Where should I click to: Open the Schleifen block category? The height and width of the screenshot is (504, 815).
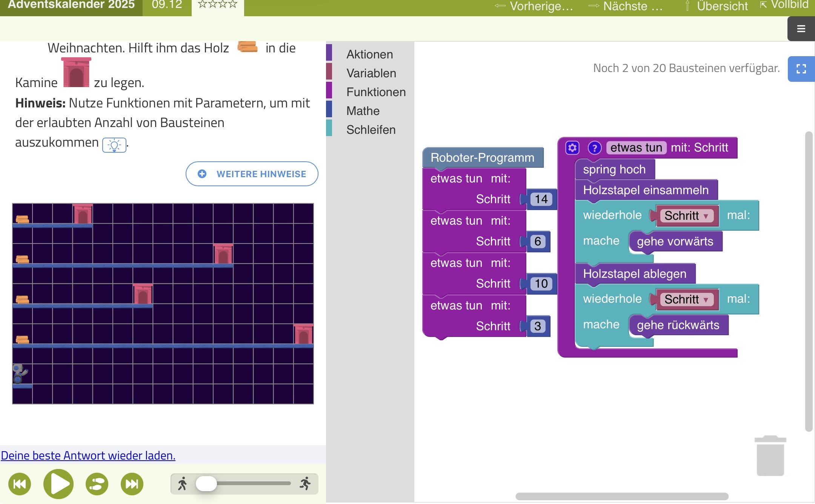[371, 130]
